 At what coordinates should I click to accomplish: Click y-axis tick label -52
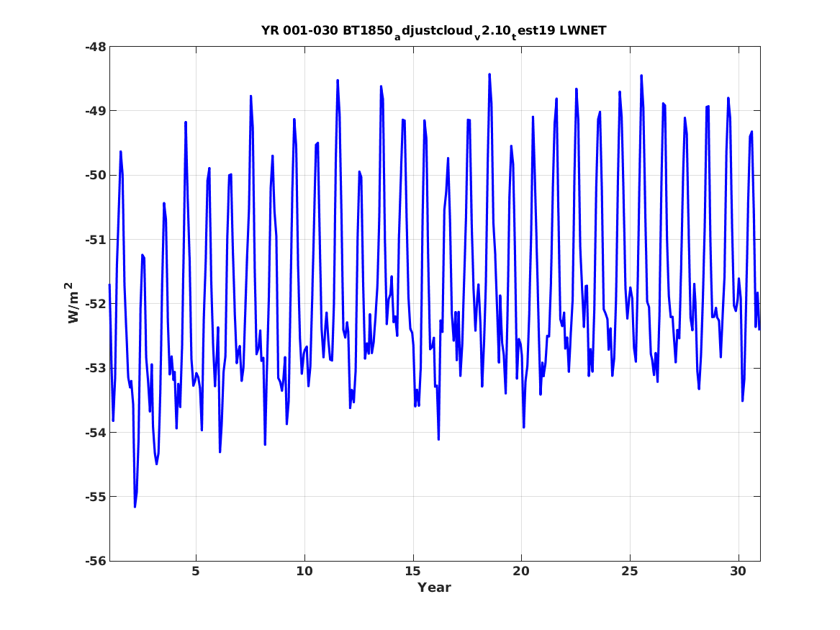click(96, 304)
